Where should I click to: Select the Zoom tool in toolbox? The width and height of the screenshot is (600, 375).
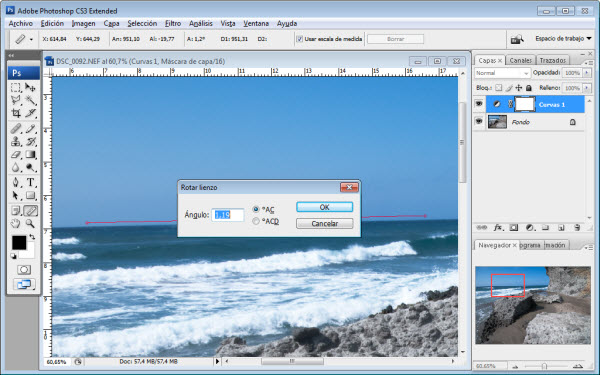pos(30,223)
